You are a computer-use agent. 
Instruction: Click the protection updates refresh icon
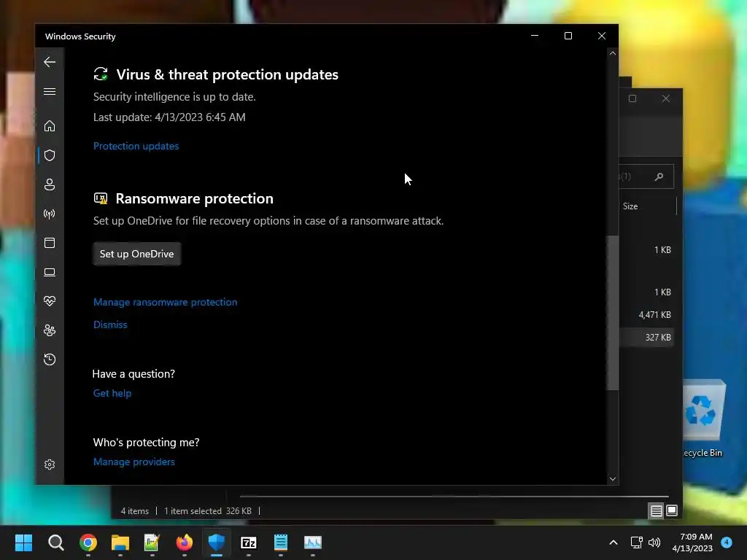tap(101, 74)
